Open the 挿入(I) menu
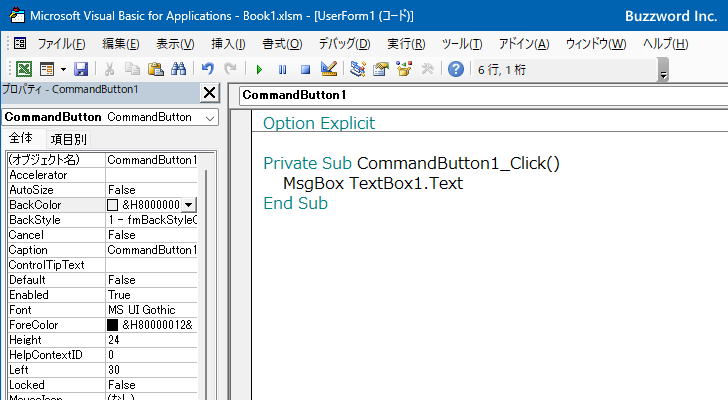Image resolution: width=728 pixels, height=400 pixels. (228, 44)
